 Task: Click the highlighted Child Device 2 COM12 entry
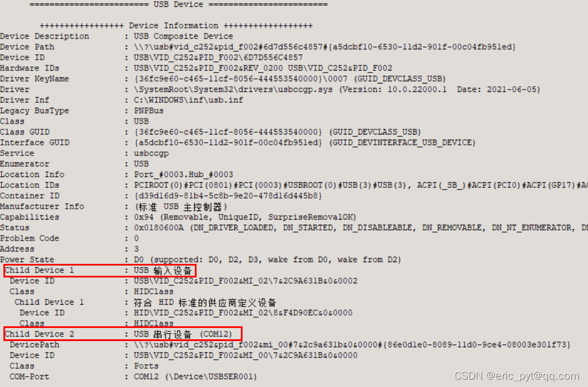pyautogui.click(x=123, y=334)
